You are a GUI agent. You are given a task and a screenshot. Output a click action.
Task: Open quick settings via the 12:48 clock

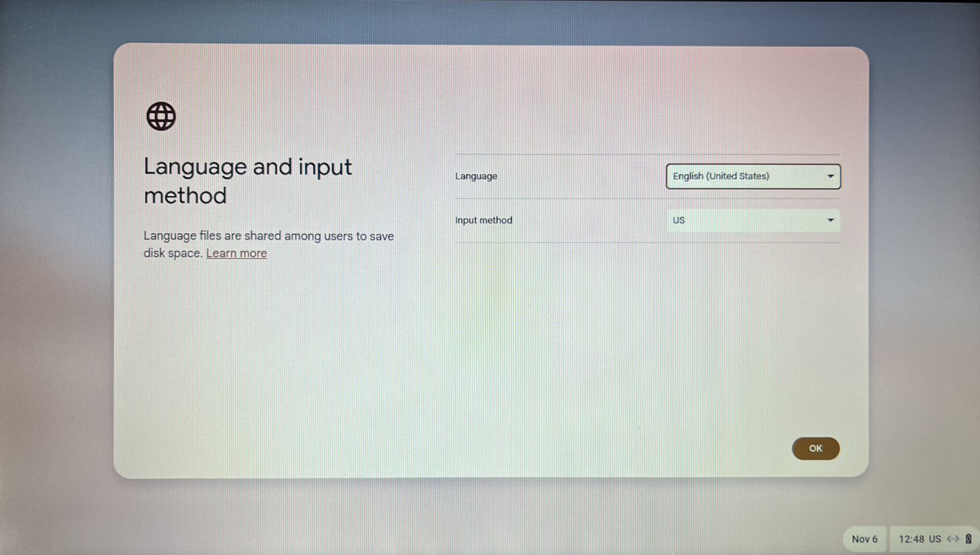click(x=911, y=540)
